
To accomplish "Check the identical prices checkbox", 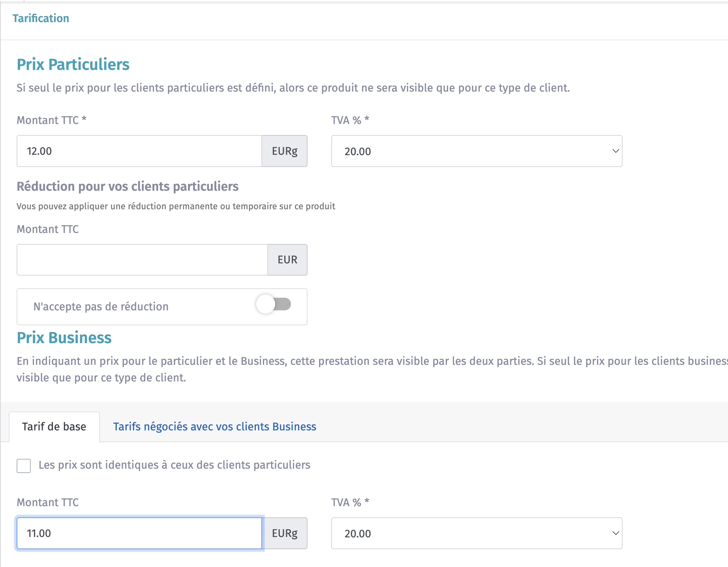I will pyautogui.click(x=24, y=466).
